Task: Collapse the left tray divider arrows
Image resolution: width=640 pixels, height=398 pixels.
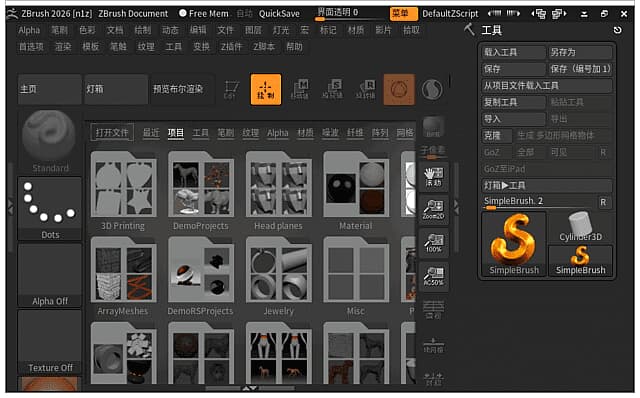Action: tap(11, 206)
